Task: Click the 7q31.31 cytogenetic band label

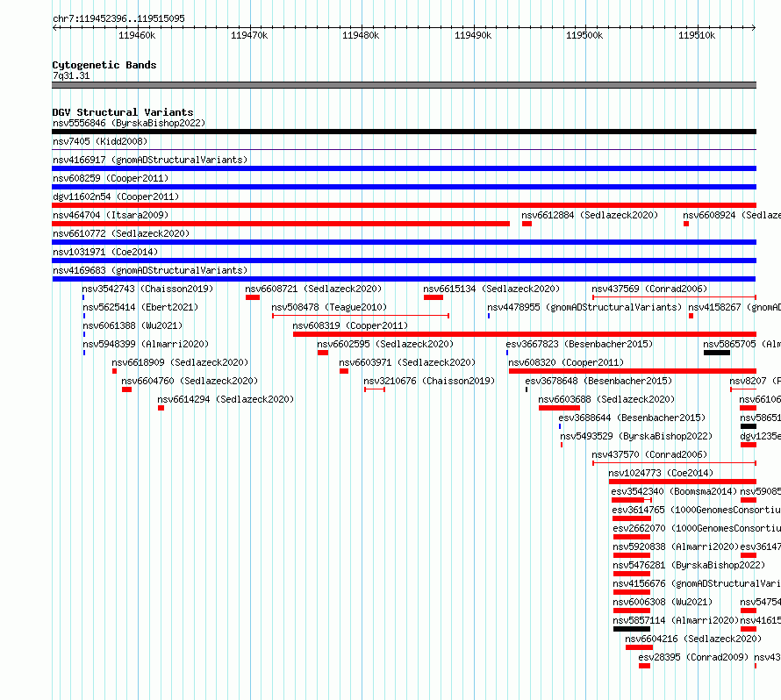Action: click(71, 75)
